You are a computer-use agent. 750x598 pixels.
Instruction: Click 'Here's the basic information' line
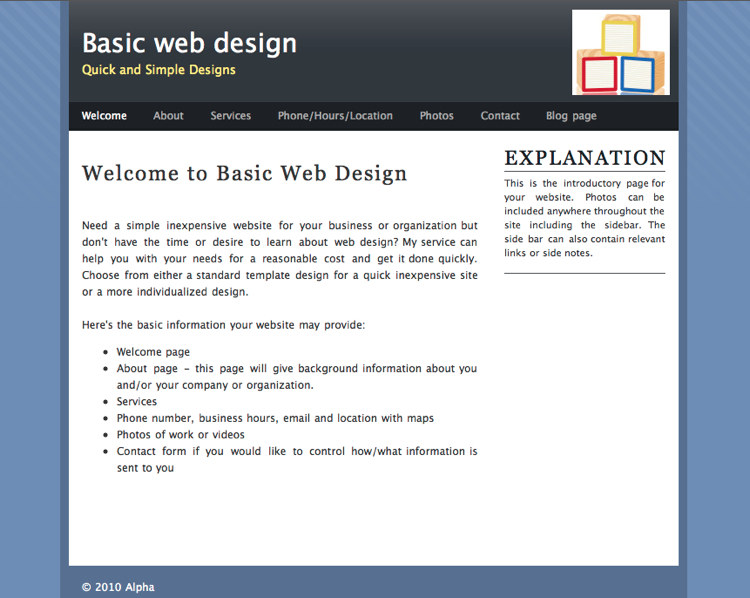click(223, 325)
